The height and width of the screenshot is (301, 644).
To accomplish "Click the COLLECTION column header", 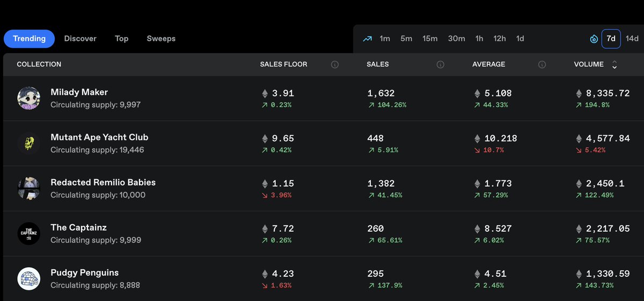I will tap(39, 64).
